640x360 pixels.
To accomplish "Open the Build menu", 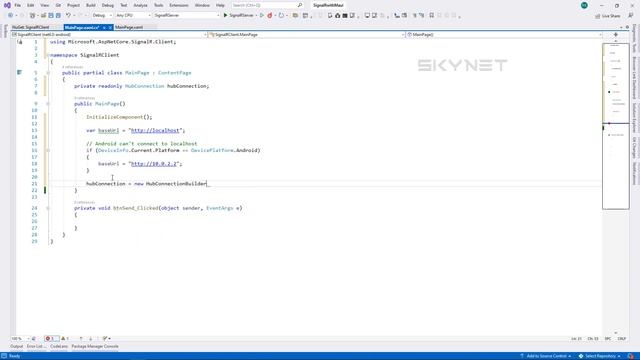I will [x=91, y=5].
